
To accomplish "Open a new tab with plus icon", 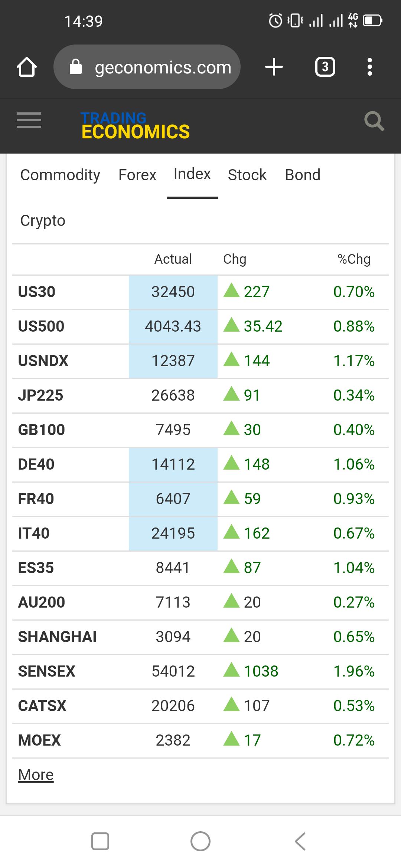I will click(x=274, y=67).
